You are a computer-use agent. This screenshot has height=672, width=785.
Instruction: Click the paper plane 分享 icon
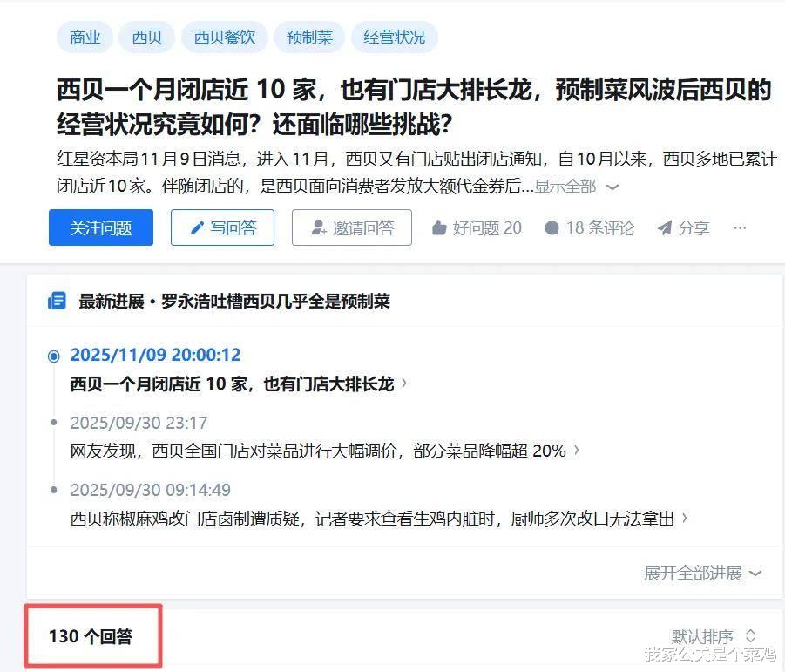pyautogui.click(x=665, y=227)
